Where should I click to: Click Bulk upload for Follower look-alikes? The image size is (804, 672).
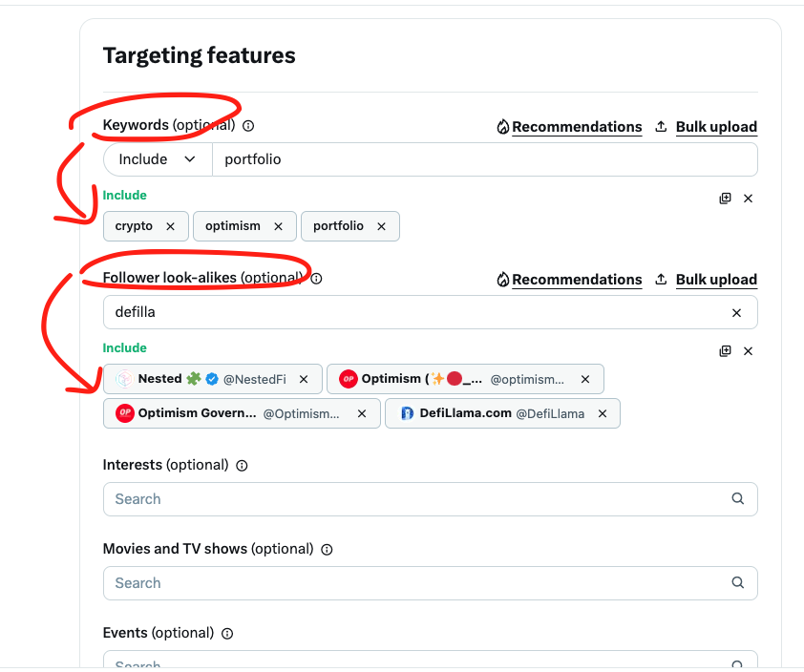click(716, 279)
